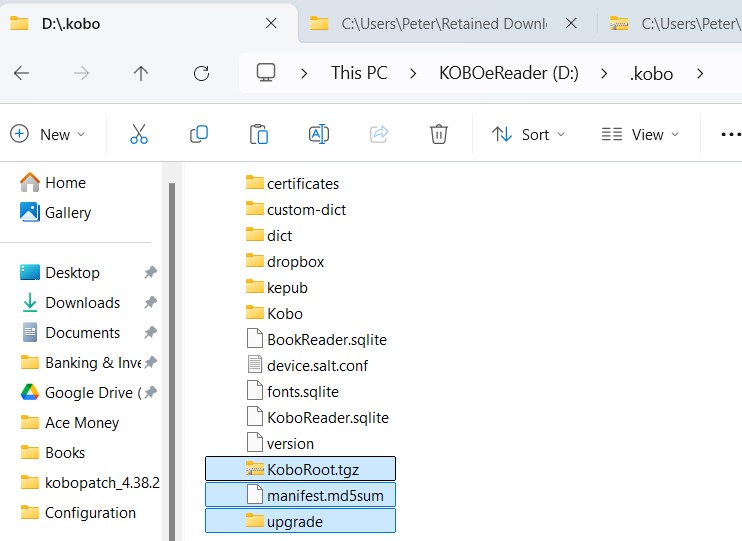Expand chevron before This PC breadcrumb
This screenshot has width=742, height=541.
coord(304,73)
